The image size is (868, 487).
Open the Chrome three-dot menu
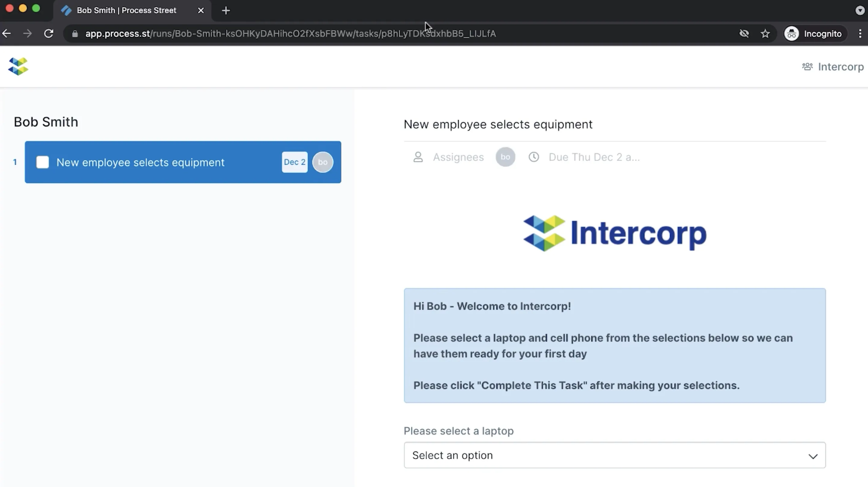coord(860,33)
